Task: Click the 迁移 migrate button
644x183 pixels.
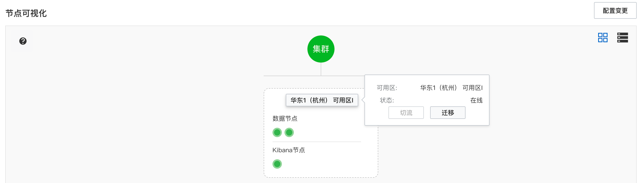Action: tap(447, 113)
